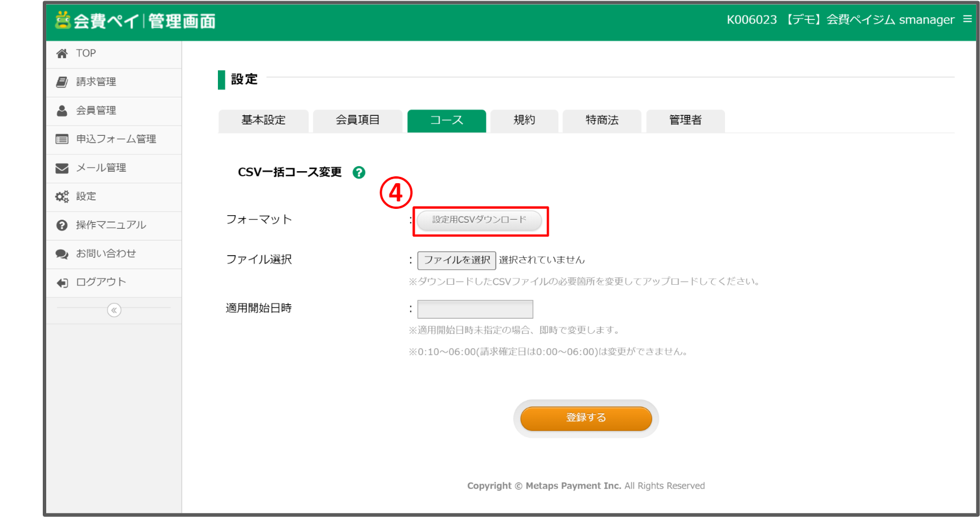Switch to the 管理者 tab
The height and width of the screenshot is (517, 980).
685,120
